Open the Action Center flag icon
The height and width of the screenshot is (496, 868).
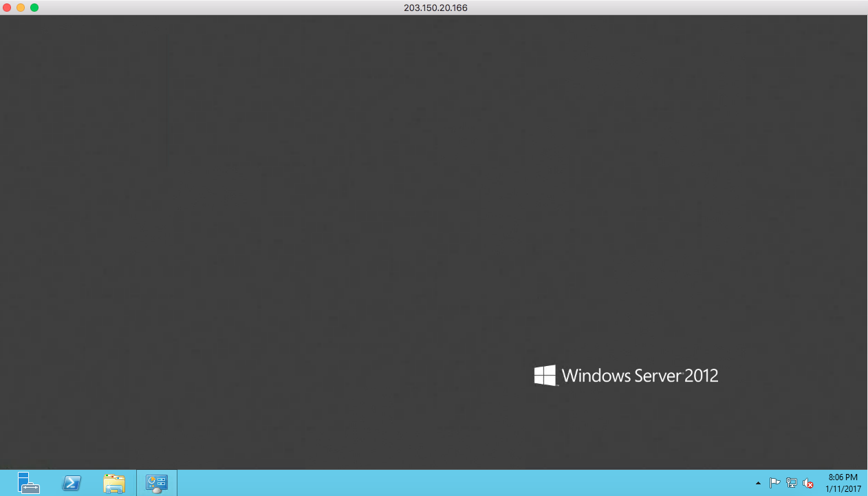pyautogui.click(x=774, y=483)
